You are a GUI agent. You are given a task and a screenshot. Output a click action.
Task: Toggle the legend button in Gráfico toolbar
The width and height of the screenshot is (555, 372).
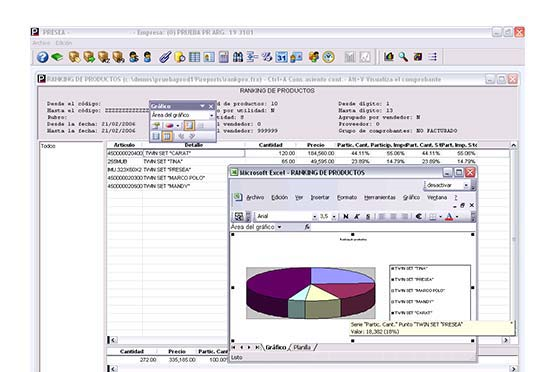pyautogui.click(x=189, y=125)
